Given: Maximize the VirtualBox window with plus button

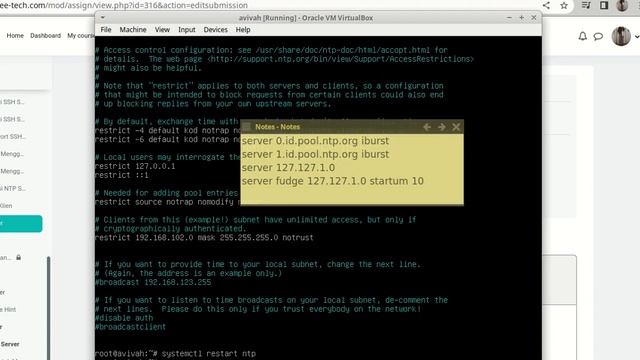Looking at the screenshot, I should point(521,18).
